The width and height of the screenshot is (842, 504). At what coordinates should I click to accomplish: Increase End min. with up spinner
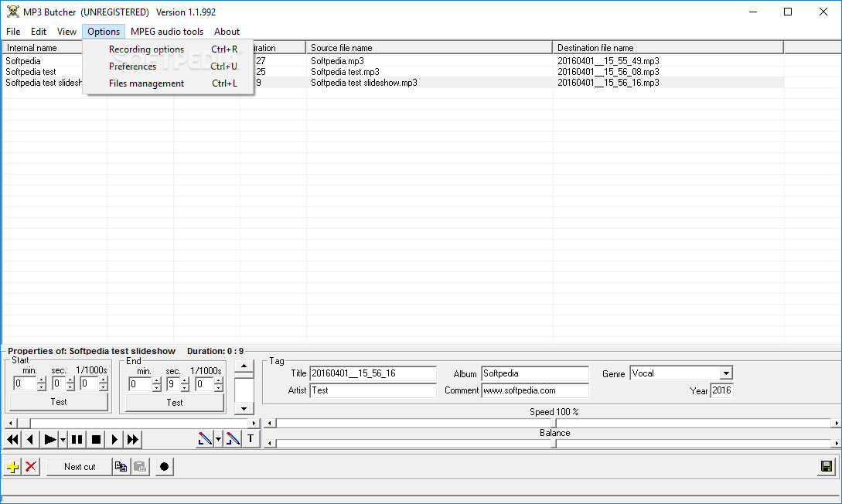(157, 380)
